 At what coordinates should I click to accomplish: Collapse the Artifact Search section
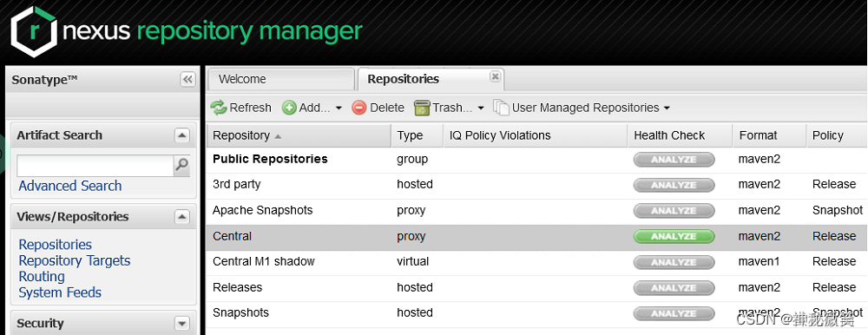pyautogui.click(x=181, y=135)
